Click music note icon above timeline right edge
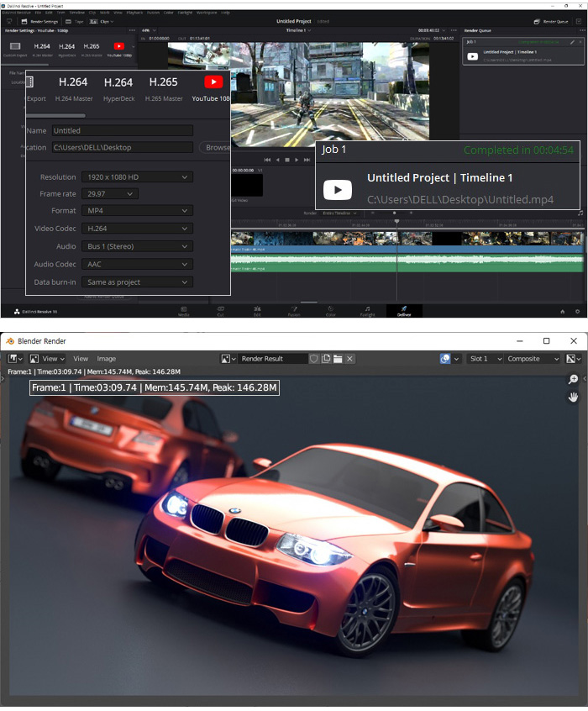Image resolution: width=588 pixels, height=711 pixels. click(580, 213)
